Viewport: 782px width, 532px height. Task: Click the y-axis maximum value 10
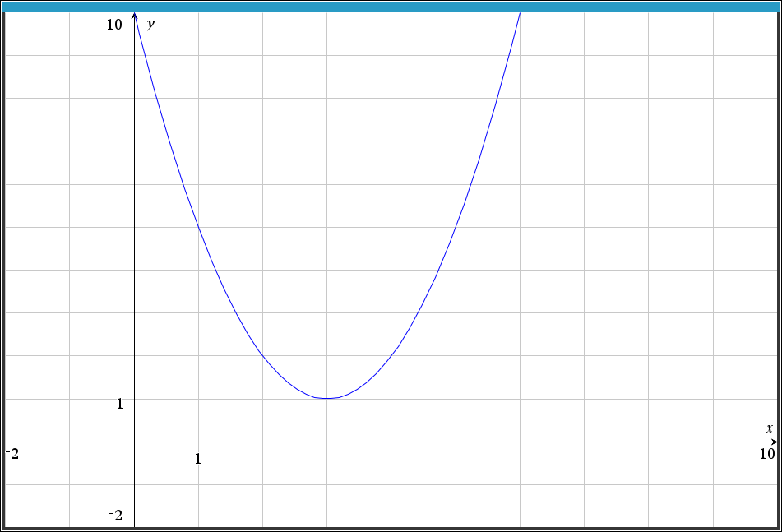click(x=113, y=25)
